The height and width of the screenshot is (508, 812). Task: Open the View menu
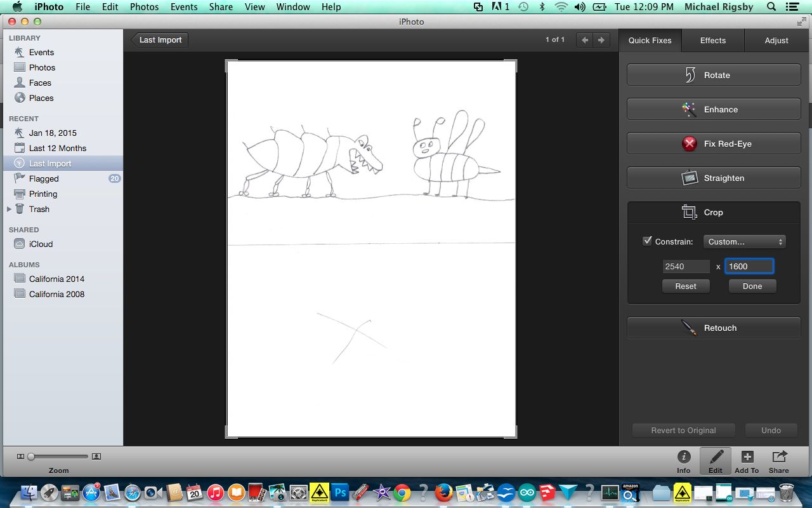point(254,7)
